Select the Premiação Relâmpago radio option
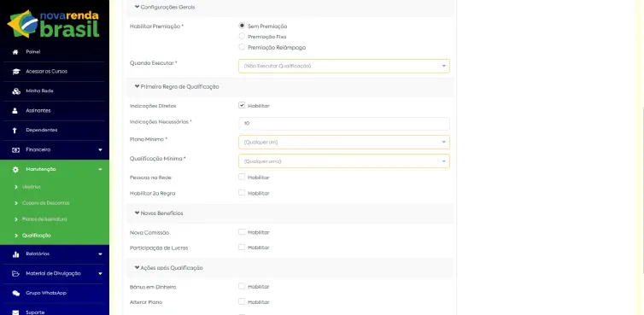Screen dimensions: 644x315 (x=242, y=47)
